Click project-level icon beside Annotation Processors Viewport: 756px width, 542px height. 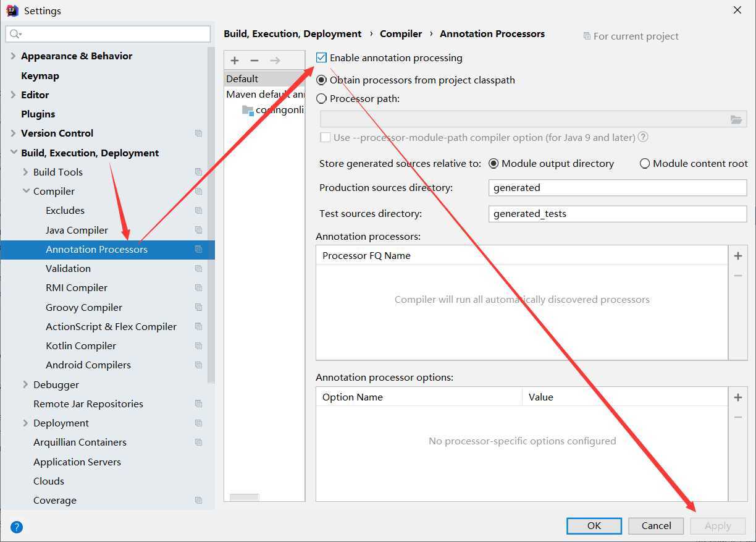click(198, 250)
